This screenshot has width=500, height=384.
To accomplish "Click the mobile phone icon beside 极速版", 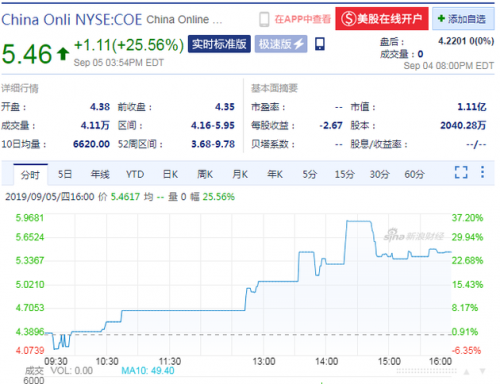I will [320, 44].
